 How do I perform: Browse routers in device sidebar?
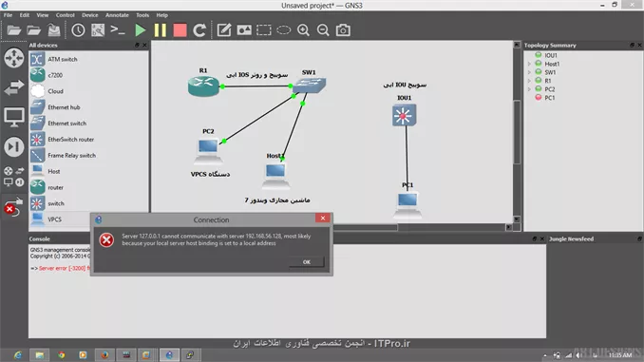point(14,58)
